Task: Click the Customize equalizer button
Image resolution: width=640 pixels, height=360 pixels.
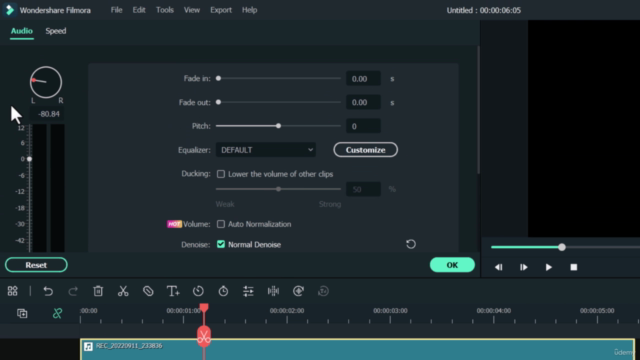Action: click(365, 150)
